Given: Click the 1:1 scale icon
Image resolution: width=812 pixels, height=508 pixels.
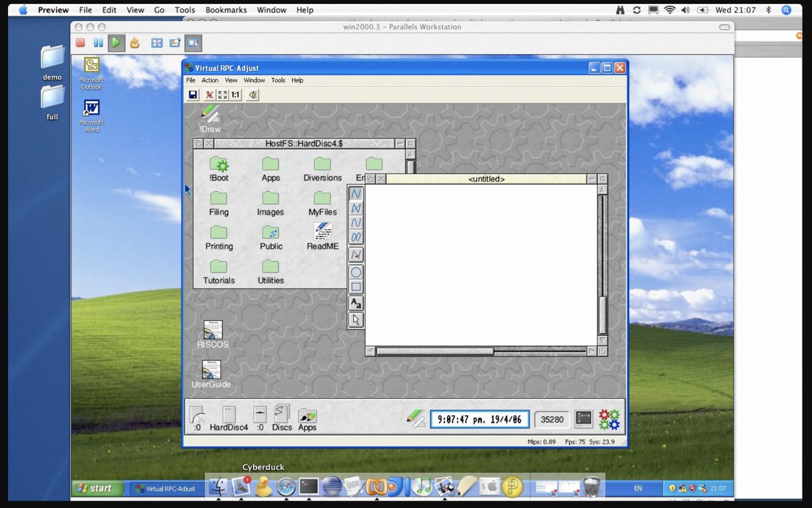Looking at the screenshot, I should [x=235, y=95].
